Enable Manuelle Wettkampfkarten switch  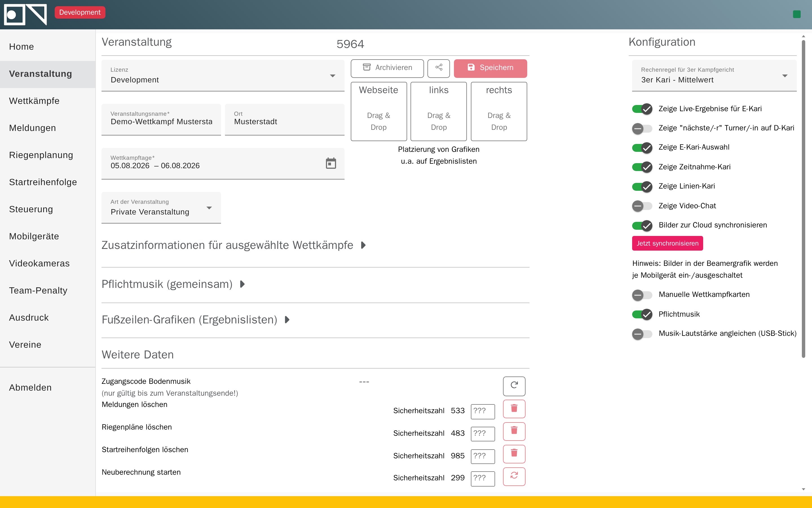(x=642, y=295)
